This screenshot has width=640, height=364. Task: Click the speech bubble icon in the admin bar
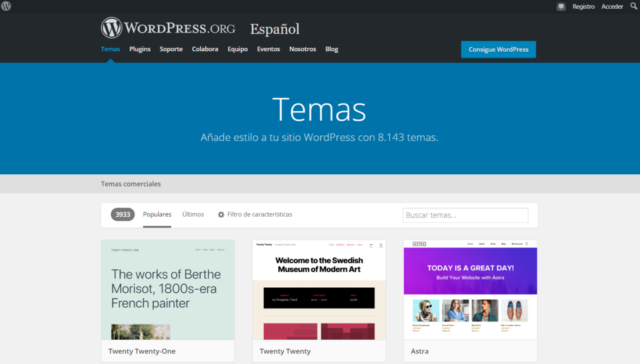[561, 6]
